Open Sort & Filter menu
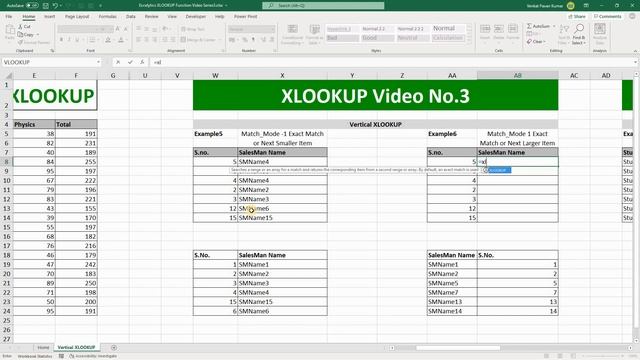The image size is (640, 360). [x=563, y=34]
